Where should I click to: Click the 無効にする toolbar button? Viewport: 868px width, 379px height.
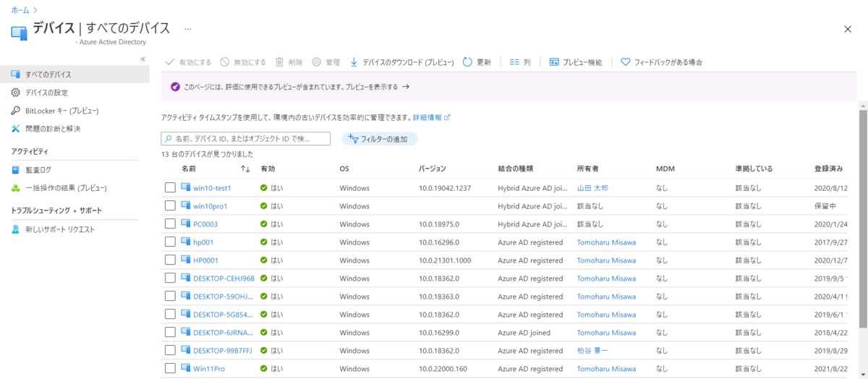click(x=243, y=62)
